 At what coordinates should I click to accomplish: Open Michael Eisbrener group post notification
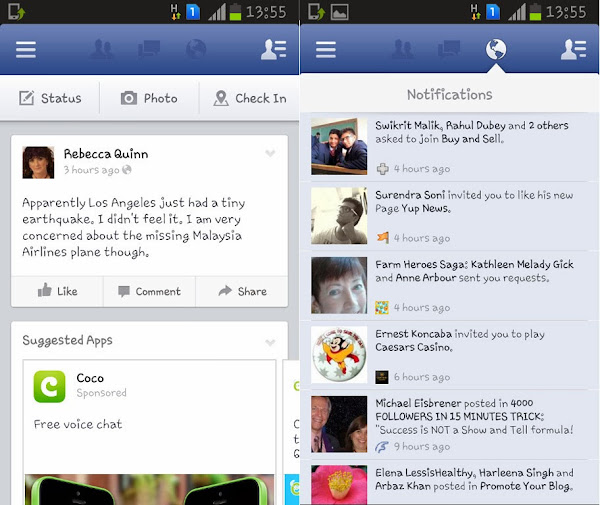click(x=450, y=425)
